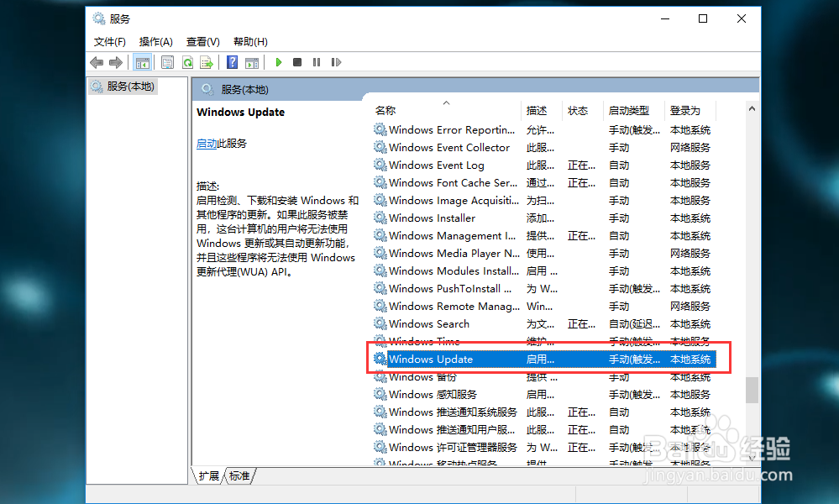The image size is (839, 504).
Task: Select the Windows 许可证管理器服务 row name
Action: point(454,448)
